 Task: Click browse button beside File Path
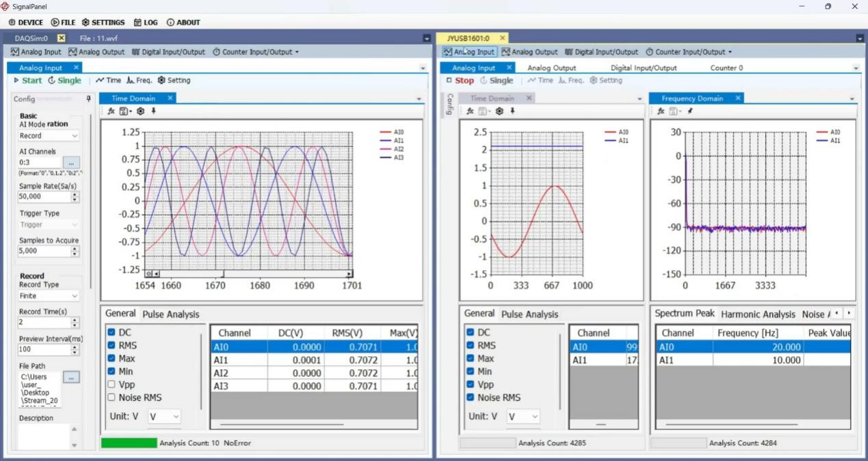coord(71,377)
